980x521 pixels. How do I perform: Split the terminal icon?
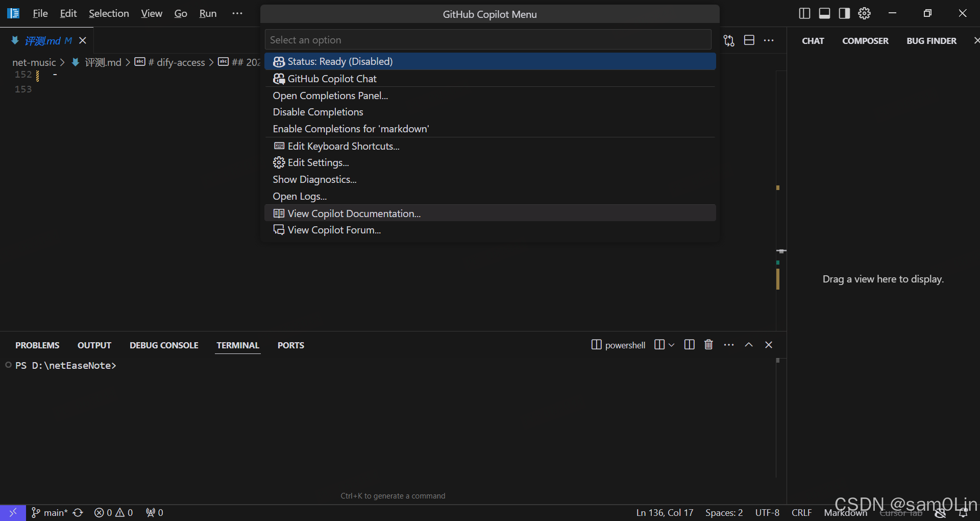click(x=689, y=345)
